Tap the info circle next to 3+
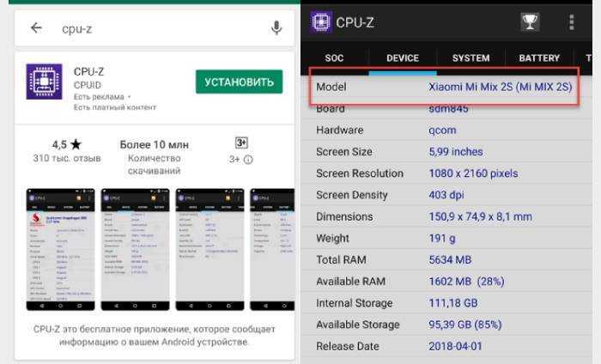The image size is (601, 364). pos(248,160)
